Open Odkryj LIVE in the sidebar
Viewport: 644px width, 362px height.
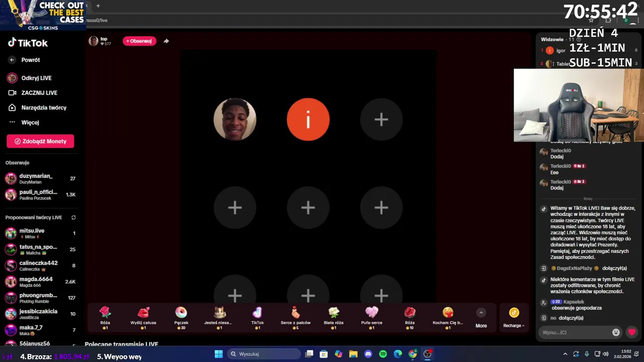point(36,78)
